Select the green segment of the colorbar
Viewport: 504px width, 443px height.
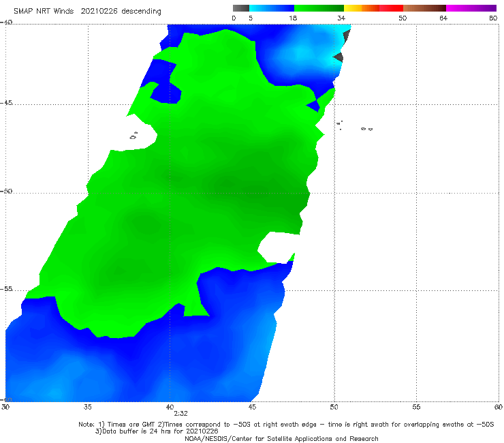[319, 8]
